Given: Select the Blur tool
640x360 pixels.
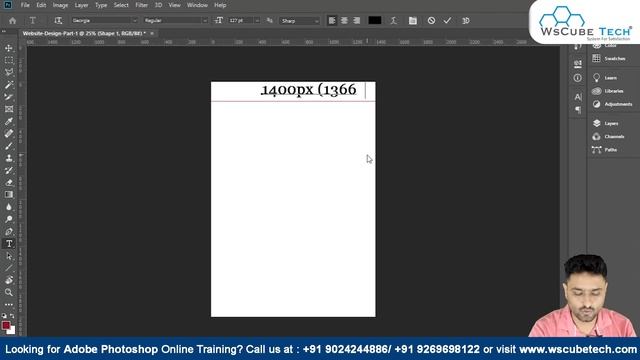Looking at the screenshot, I should 9,207.
